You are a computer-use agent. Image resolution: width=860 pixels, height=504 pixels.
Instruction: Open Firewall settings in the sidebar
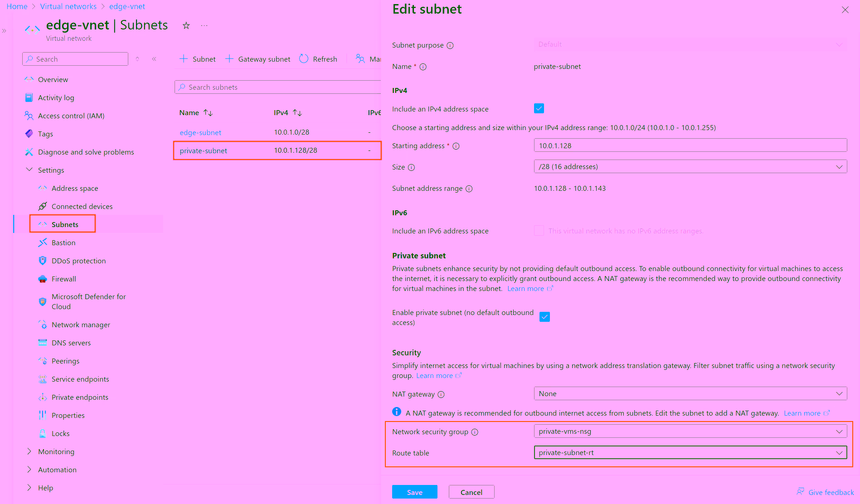[x=63, y=279]
